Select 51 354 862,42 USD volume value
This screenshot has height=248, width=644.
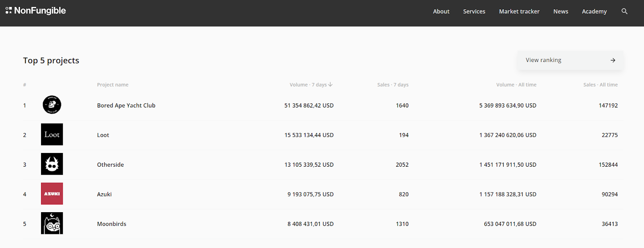(x=309, y=105)
